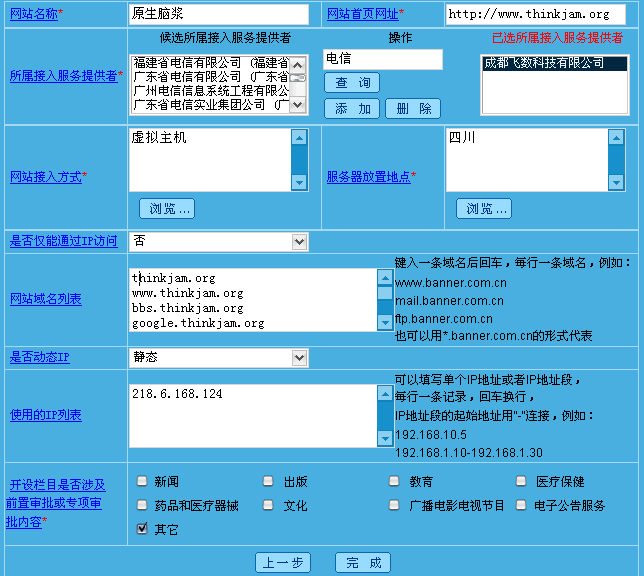Go back with 上一步 button
Image resolution: width=644 pixels, height=576 pixels.
tap(283, 563)
